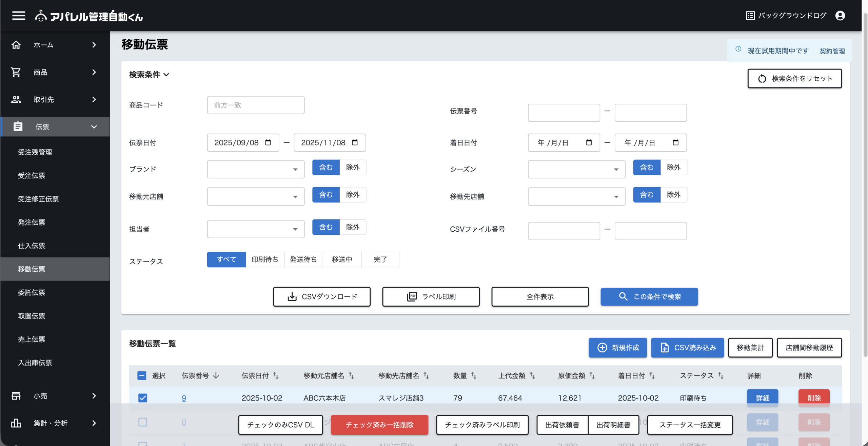Click the Home house icon in sidebar
The height and width of the screenshot is (446, 868).
point(16,45)
